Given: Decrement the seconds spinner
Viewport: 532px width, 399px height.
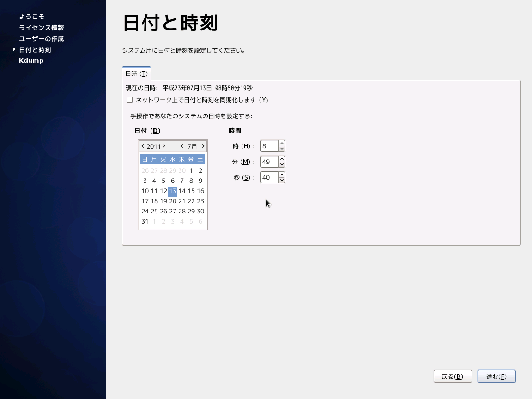Looking at the screenshot, I should [282, 180].
